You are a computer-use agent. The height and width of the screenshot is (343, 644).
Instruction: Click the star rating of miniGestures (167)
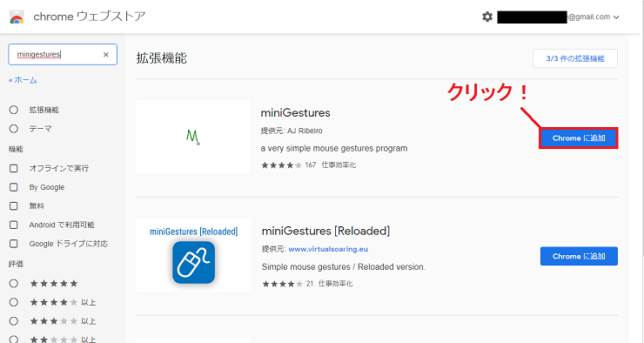282,165
